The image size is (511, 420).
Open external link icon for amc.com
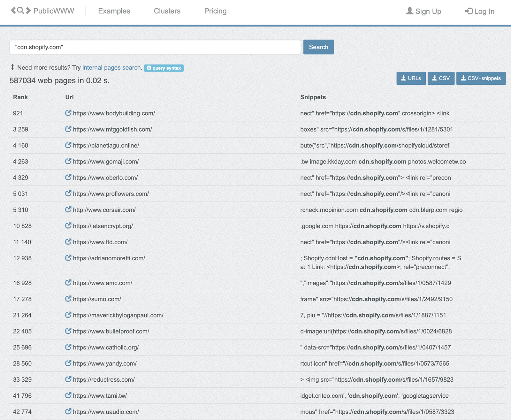68,283
